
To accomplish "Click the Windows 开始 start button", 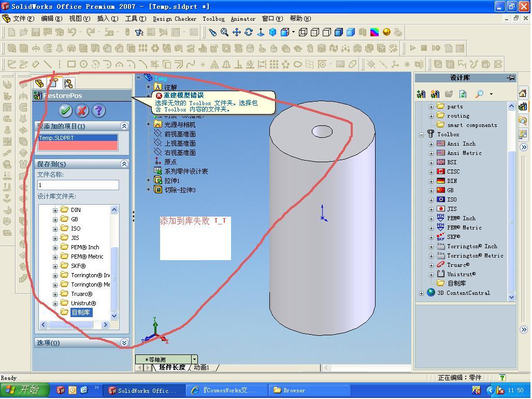I will pyautogui.click(x=24, y=390).
